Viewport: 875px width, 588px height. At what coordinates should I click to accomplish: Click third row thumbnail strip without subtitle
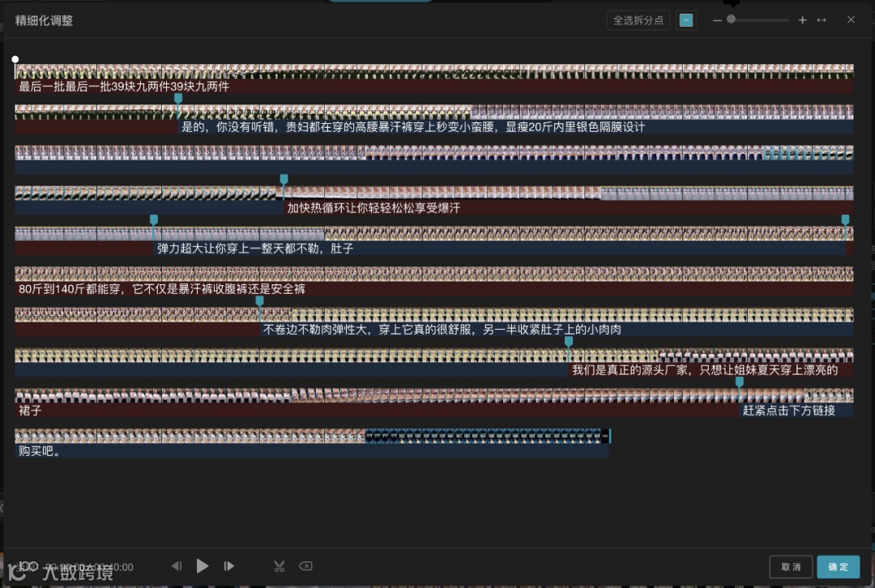pyautogui.click(x=433, y=152)
